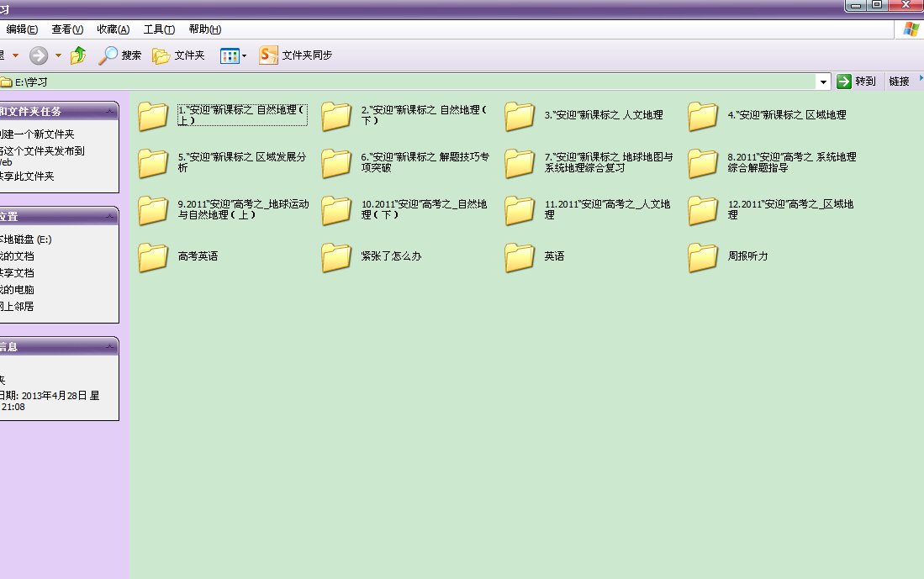Click the Go (转到) button

[856, 82]
